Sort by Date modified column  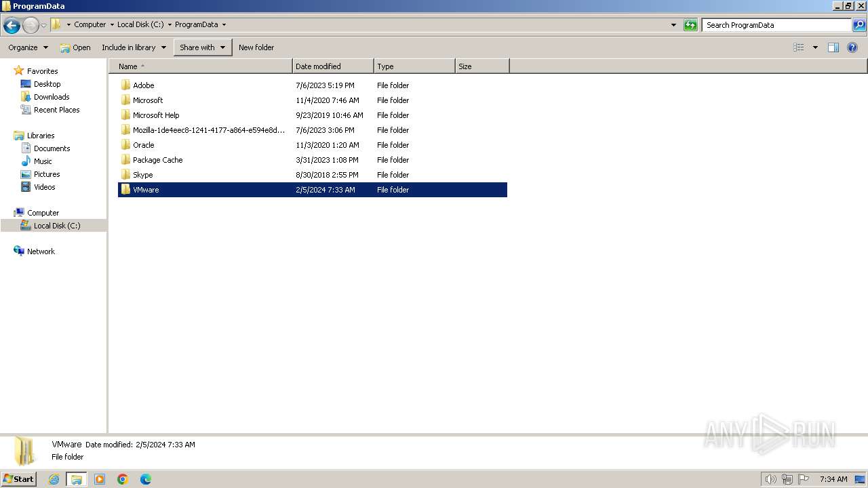pyautogui.click(x=333, y=66)
